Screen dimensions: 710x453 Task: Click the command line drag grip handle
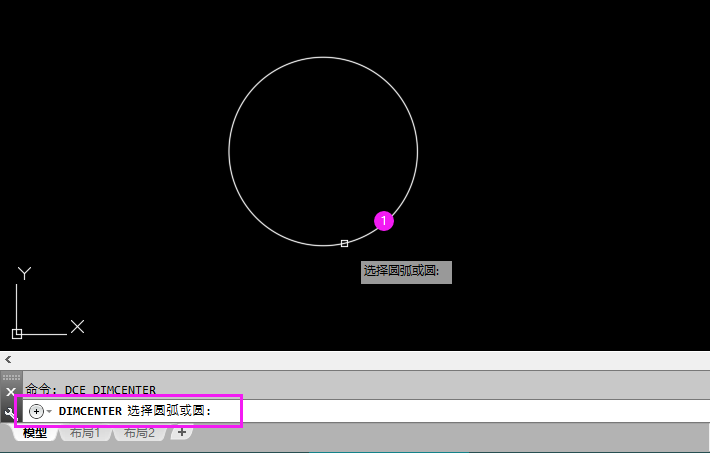(x=11, y=377)
